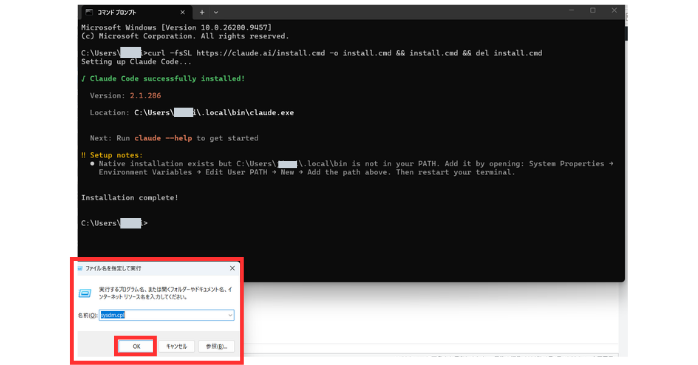Click "Claude Code successfully installed!" text
The width and height of the screenshot is (698, 365).
167,78
